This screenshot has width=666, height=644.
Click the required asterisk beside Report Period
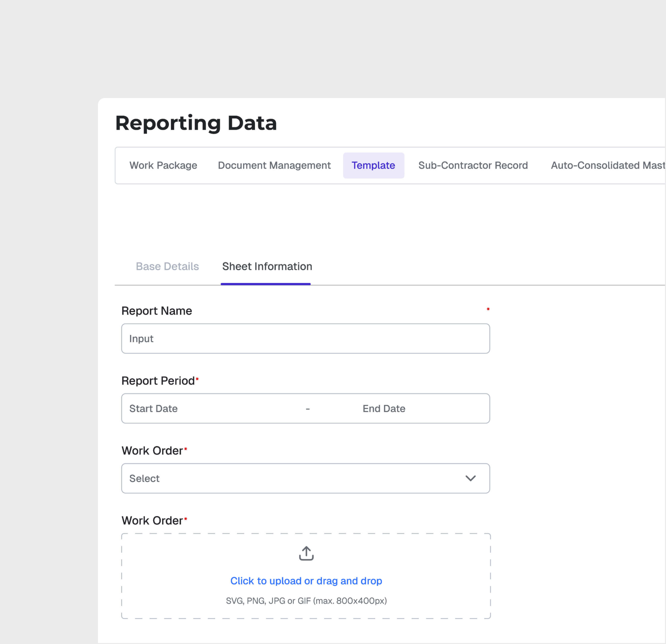click(197, 378)
